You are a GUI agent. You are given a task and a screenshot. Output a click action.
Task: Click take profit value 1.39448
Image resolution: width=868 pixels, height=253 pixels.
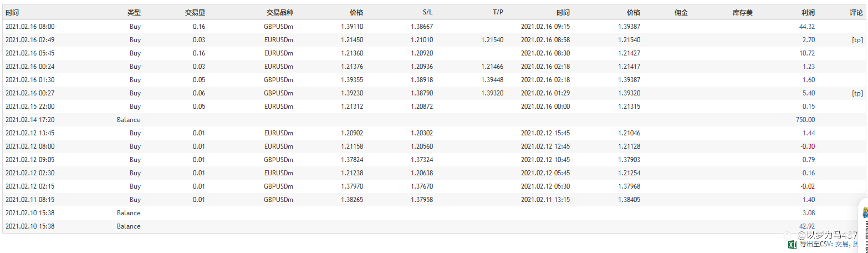[492, 80]
